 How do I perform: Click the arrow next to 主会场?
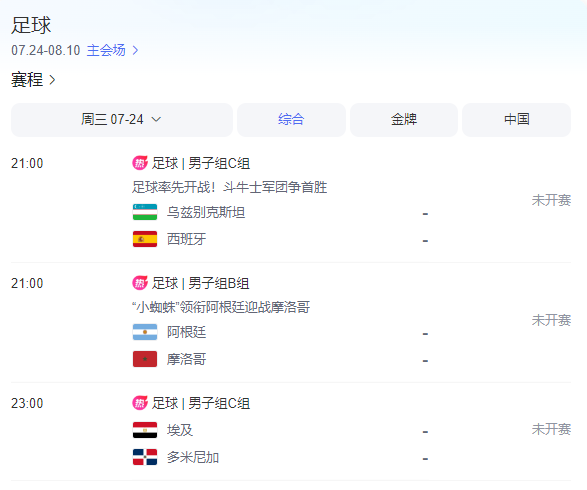(136, 50)
